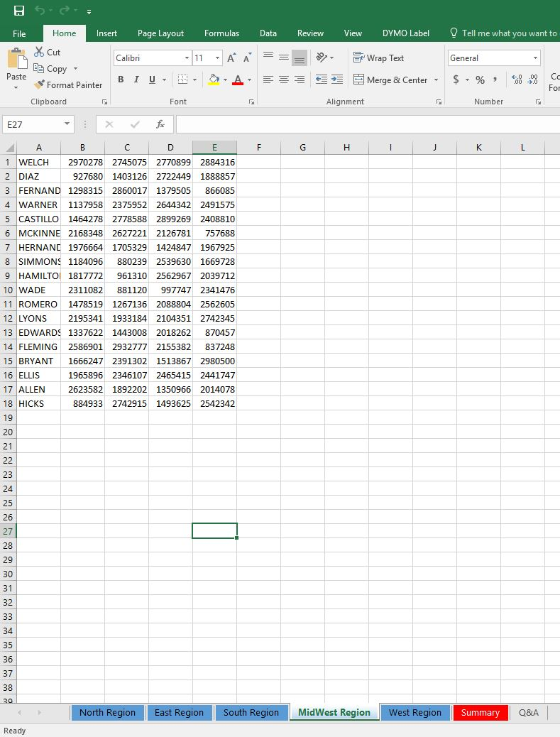Click the Select All corner triangle
This screenshot has width=560, height=737.
coord(9,148)
